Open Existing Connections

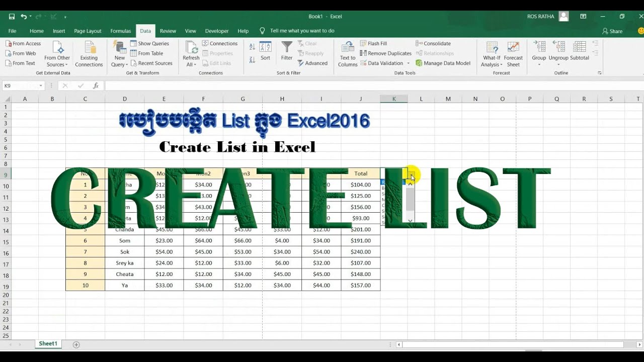[89, 54]
